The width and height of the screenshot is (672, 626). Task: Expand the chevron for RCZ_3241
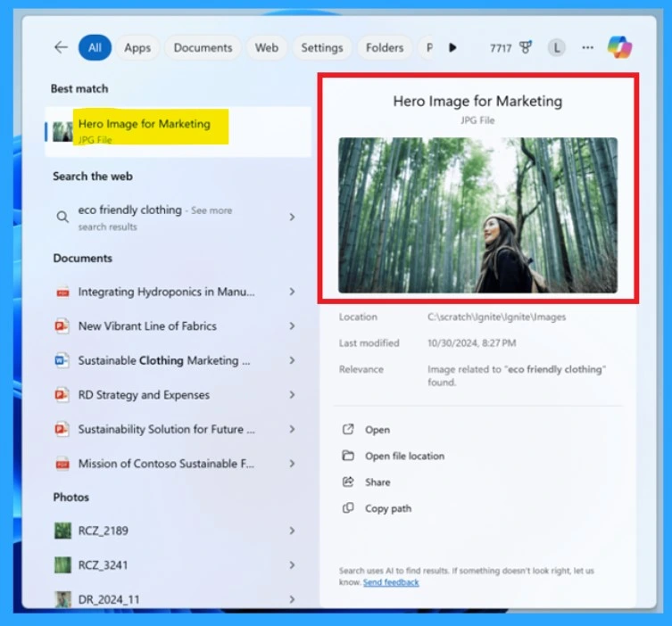[293, 565]
